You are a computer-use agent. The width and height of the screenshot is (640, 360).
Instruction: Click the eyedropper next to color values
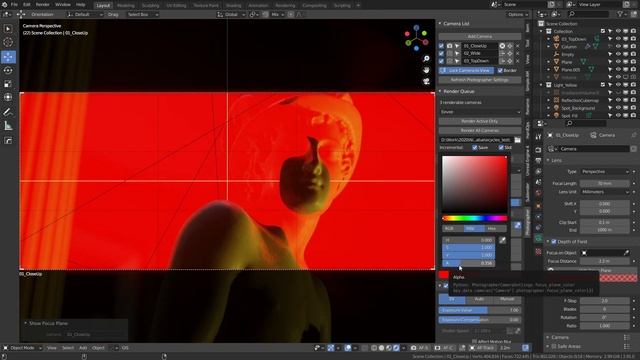[502, 241]
